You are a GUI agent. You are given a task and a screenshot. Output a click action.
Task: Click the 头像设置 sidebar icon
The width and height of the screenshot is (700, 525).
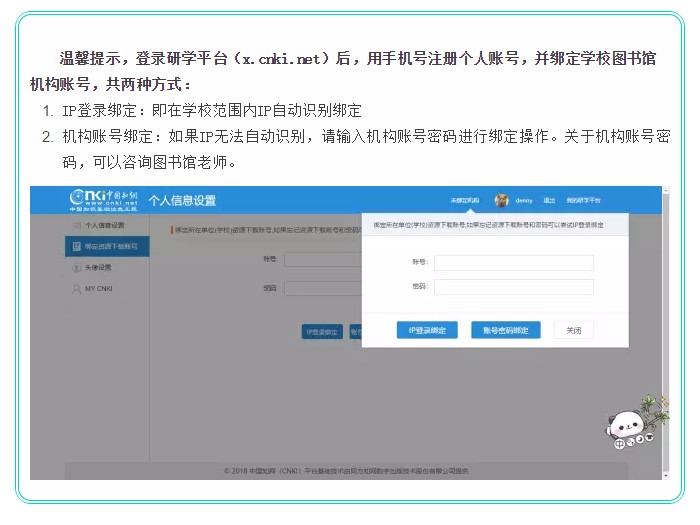click(76, 268)
